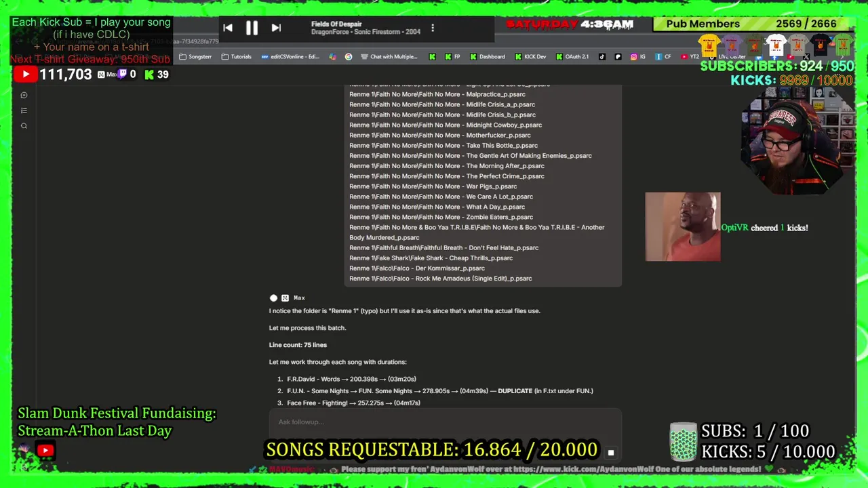Click the 'SONGS REQUESTABLE' counter text
Viewport: 868px width, 488px height.
click(x=431, y=449)
